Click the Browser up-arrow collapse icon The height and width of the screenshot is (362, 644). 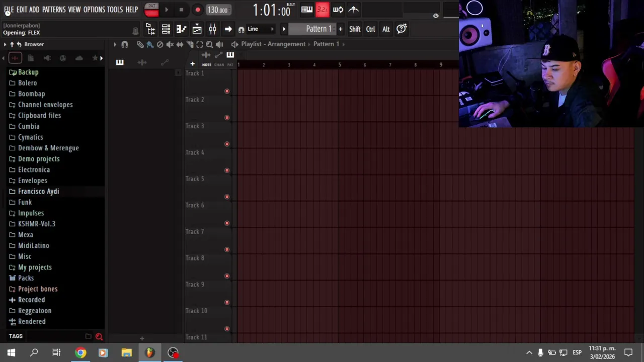point(12,44)
